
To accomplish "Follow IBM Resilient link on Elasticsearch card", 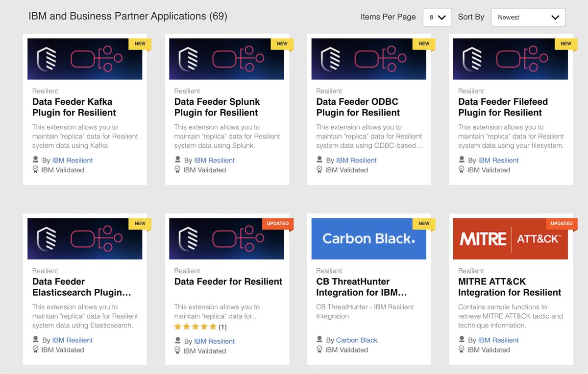I will pyautogui.click(x=73, y=340).
